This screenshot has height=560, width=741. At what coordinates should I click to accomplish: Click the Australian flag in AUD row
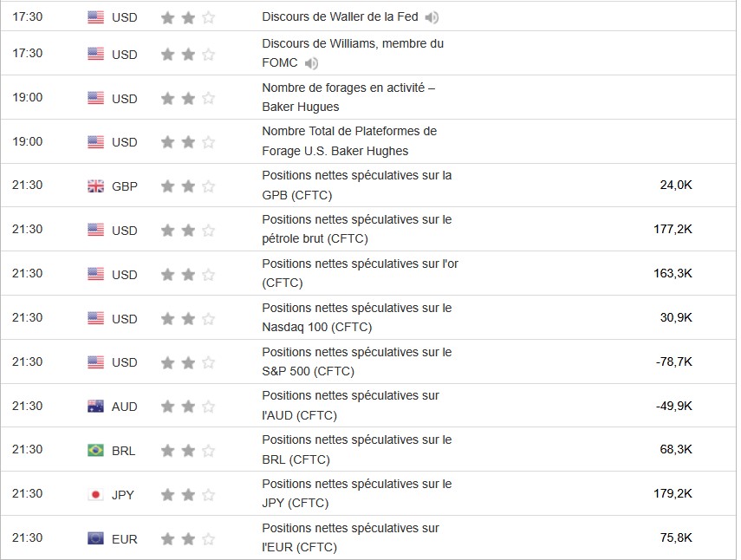pyautogui.click(x=95, y=407)
